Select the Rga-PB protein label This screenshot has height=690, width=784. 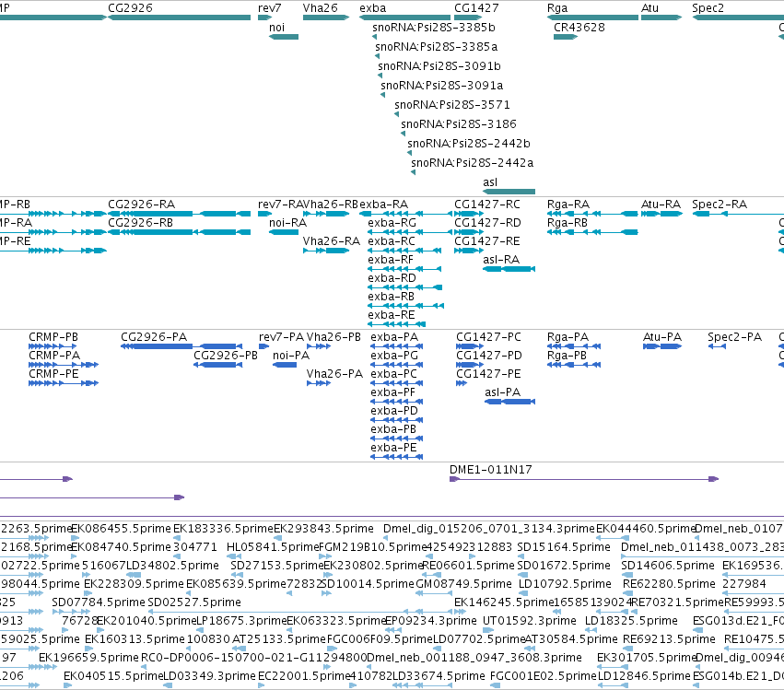click(x=567, y=356)
